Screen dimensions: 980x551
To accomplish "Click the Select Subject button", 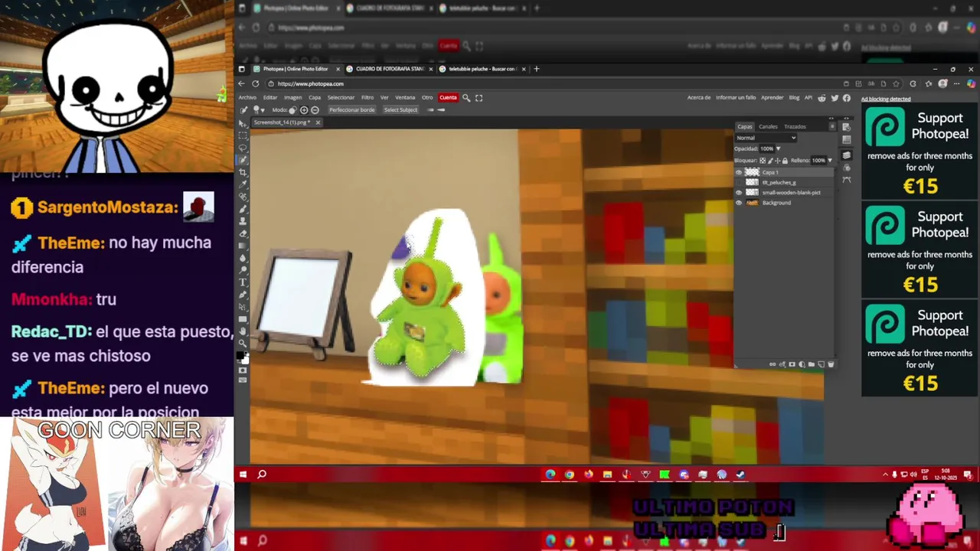I will (400, 110).
